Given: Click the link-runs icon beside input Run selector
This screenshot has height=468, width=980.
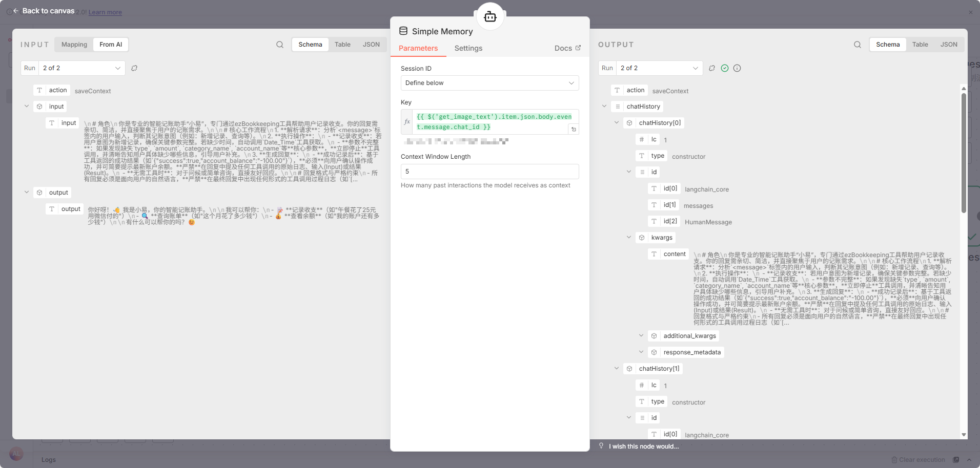Looking at the screenshot, I should (134, 68).
